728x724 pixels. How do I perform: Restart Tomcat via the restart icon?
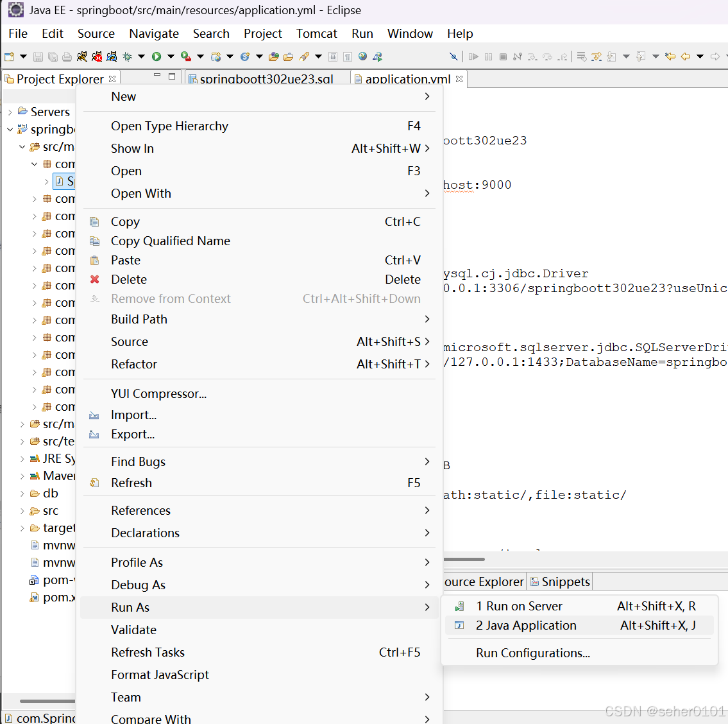[112, 58]
